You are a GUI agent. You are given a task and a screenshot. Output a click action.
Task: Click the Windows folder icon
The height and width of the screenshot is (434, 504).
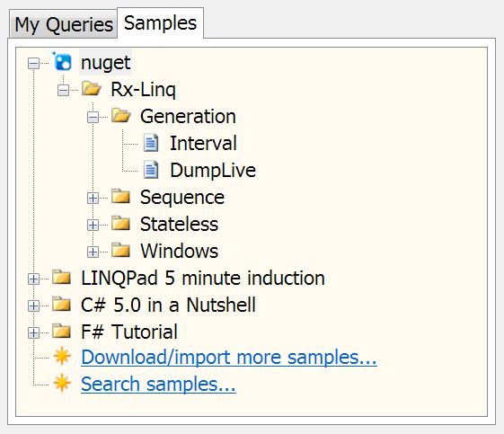pyautogui.click(x=121, y=250)
